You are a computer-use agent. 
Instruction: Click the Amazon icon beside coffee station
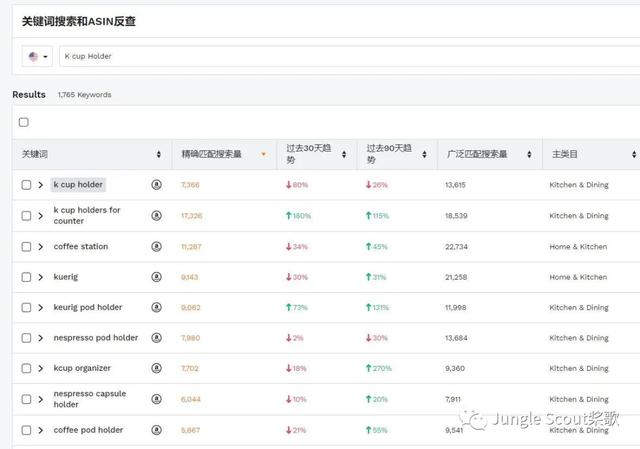point(156,247)
